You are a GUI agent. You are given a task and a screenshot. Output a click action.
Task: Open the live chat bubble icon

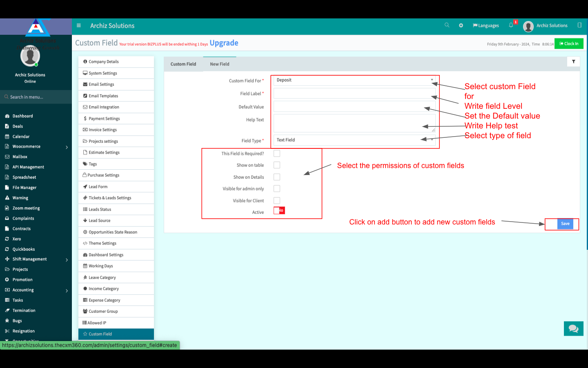pyautogui.click(x=573, y=328)
